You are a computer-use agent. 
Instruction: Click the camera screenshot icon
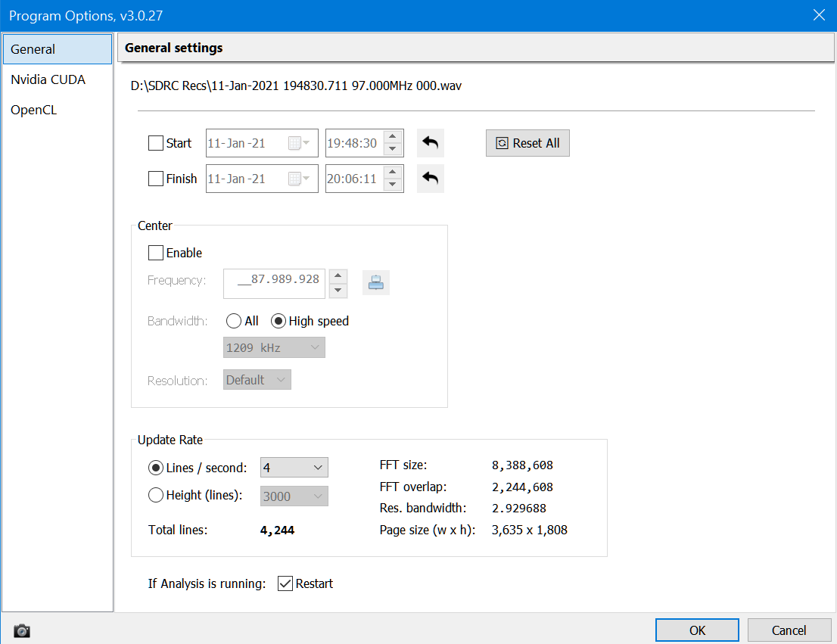pos(22,630)
